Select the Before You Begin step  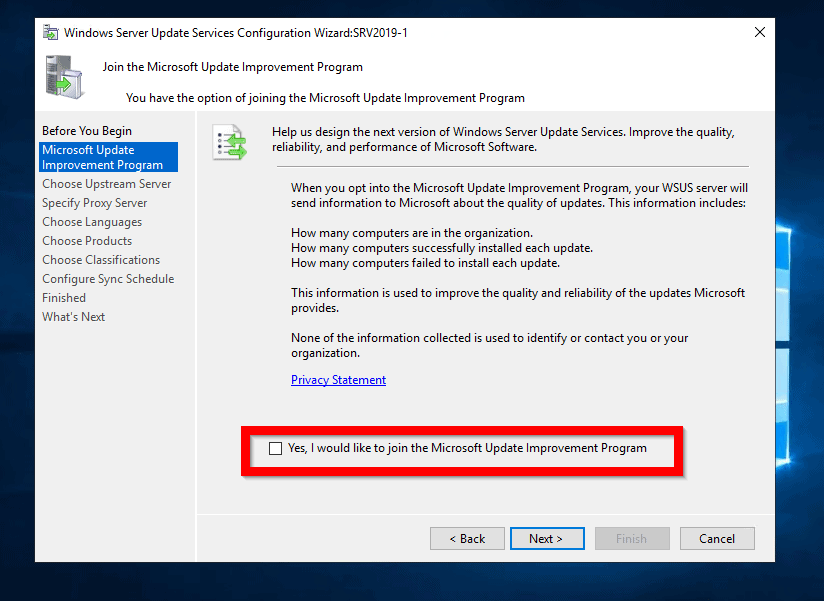tap(87, 130)
